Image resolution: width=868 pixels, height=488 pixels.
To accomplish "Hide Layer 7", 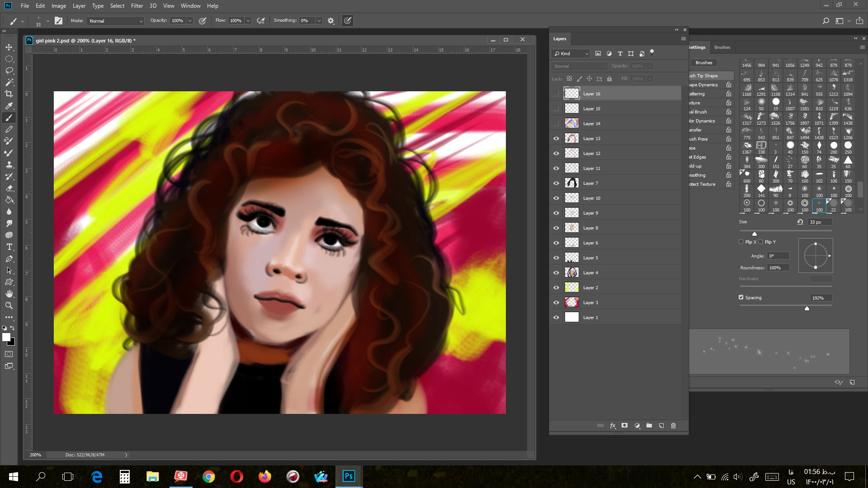I will [557, 183].
